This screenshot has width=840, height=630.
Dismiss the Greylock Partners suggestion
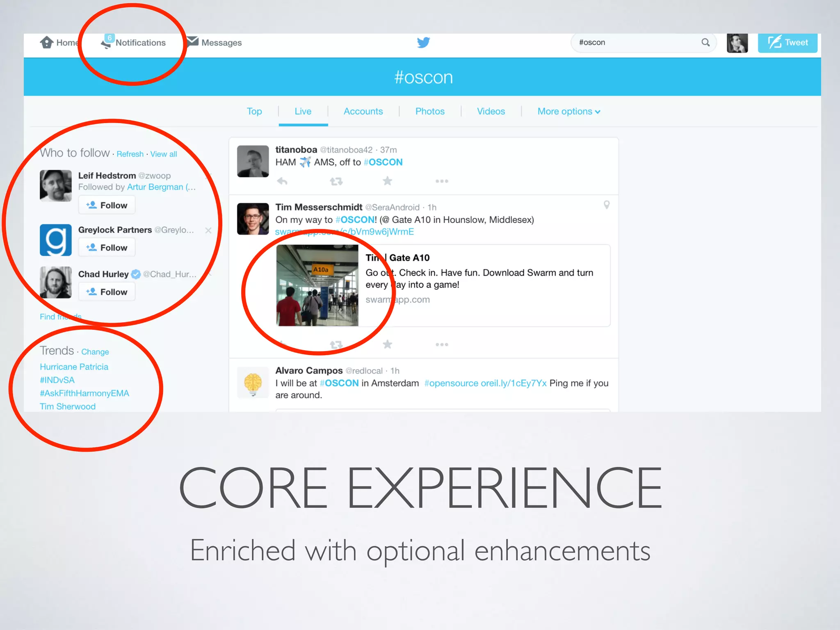tap(208, 231)
